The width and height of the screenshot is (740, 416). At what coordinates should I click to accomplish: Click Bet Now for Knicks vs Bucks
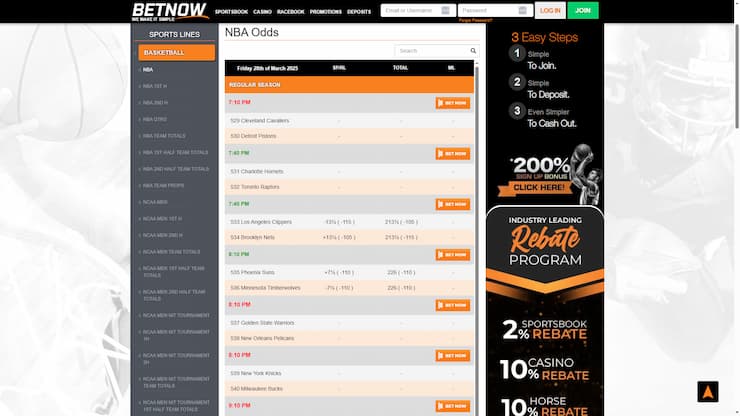453,356
